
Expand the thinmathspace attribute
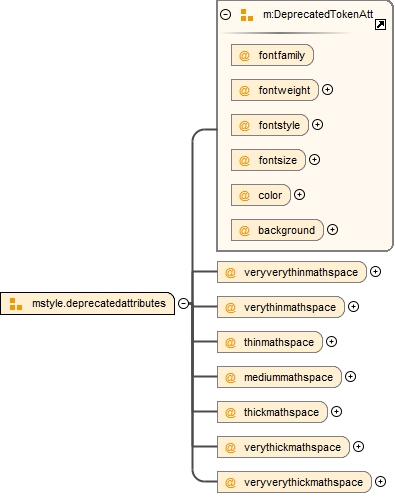(x=331, y=342)
